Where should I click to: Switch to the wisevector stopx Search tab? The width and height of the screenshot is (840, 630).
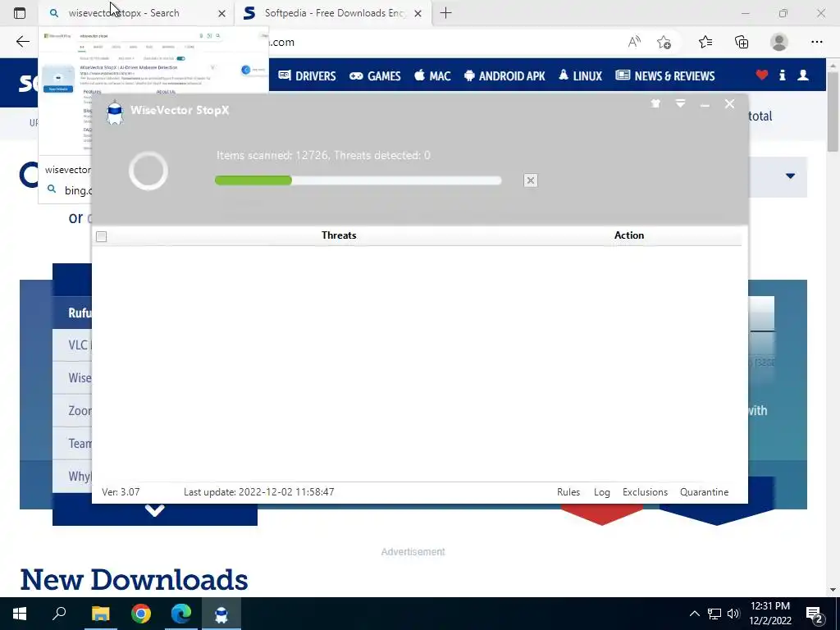(137, 13)
